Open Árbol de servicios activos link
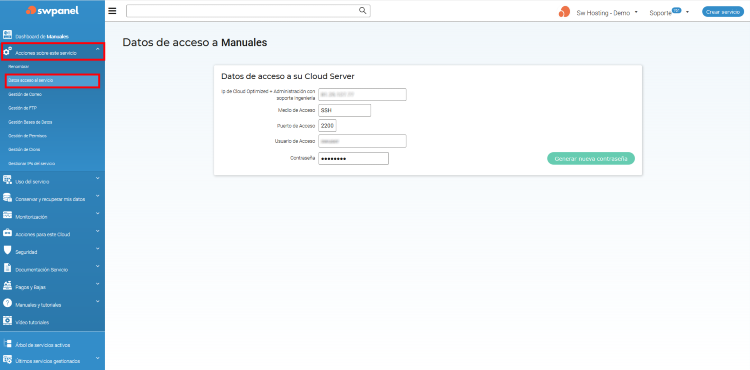 coord(43,345)
